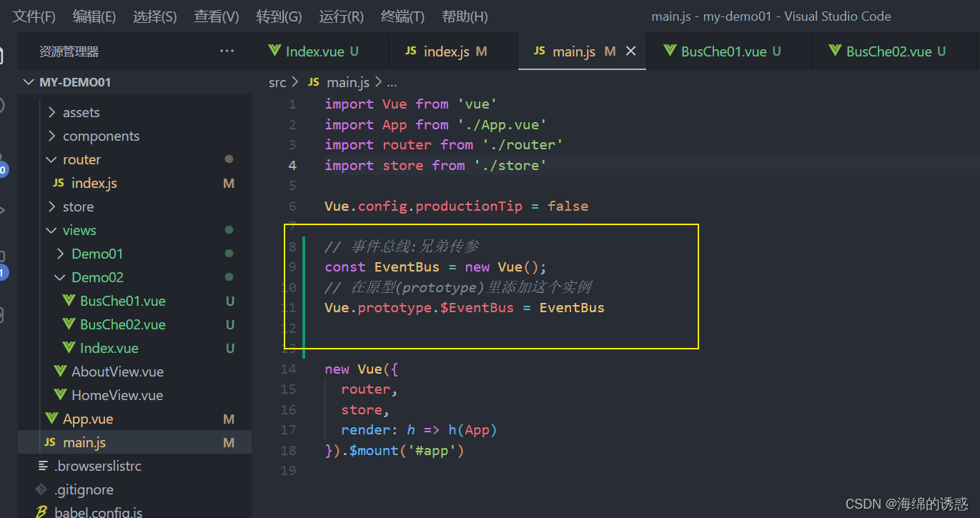Viewport: 980px width, 518px height.
Task: Click the Vue icon beside HomeView.vue
Action: (x=60, y=395)
